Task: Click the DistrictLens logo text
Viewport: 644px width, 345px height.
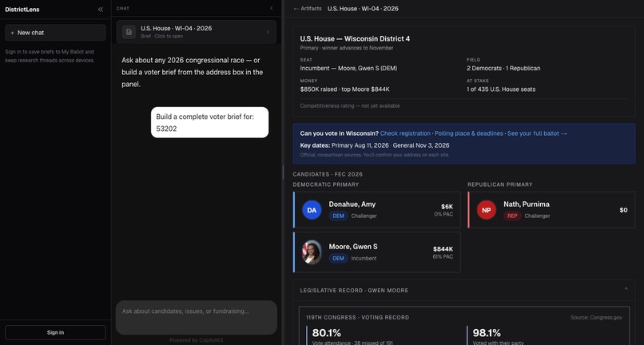Action: 22,10
